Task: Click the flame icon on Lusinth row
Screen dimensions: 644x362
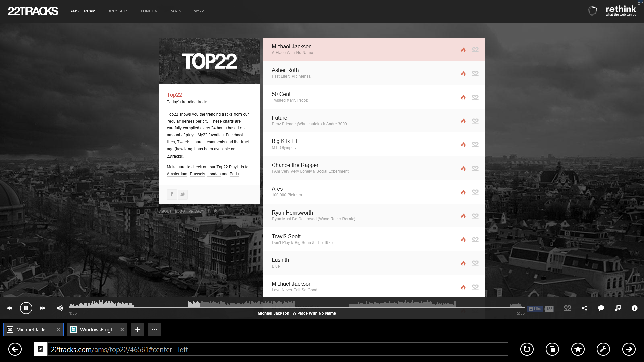Action: coord(463,263)
